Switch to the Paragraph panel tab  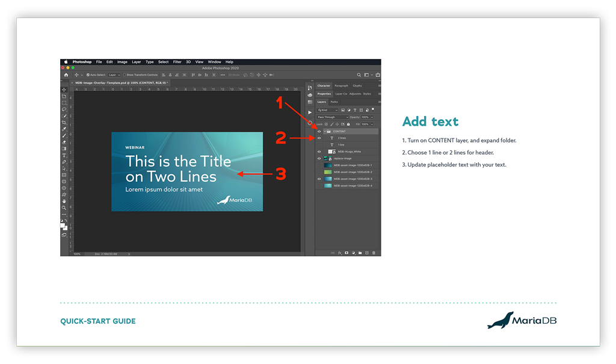[x=341, y=86]
